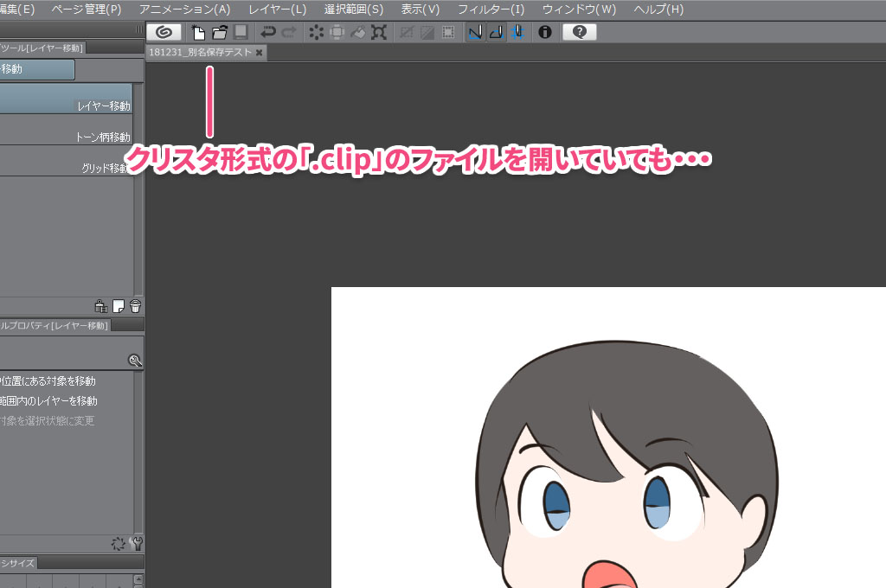Click the undo arrow in toolbar
Image resolution: width=886 pixels, height=588 pixels.
(x=267, y=33)
